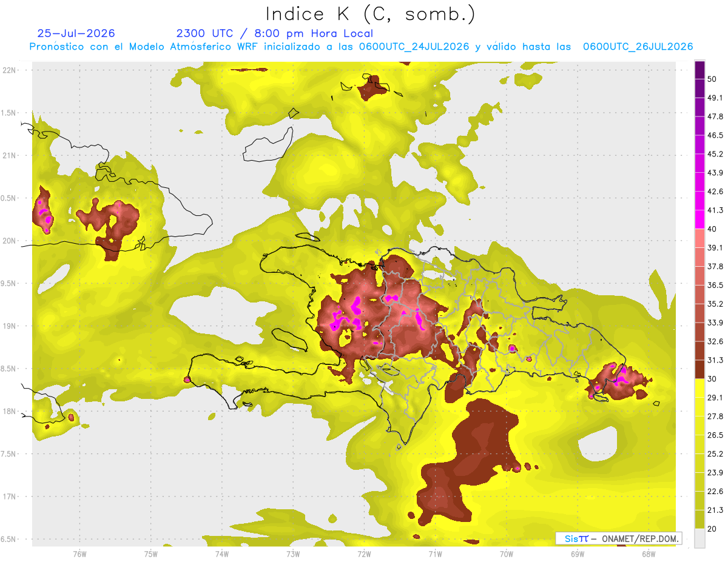Click the '20N' latitude label
The image size is (728, 562).
tap(9, 241)
